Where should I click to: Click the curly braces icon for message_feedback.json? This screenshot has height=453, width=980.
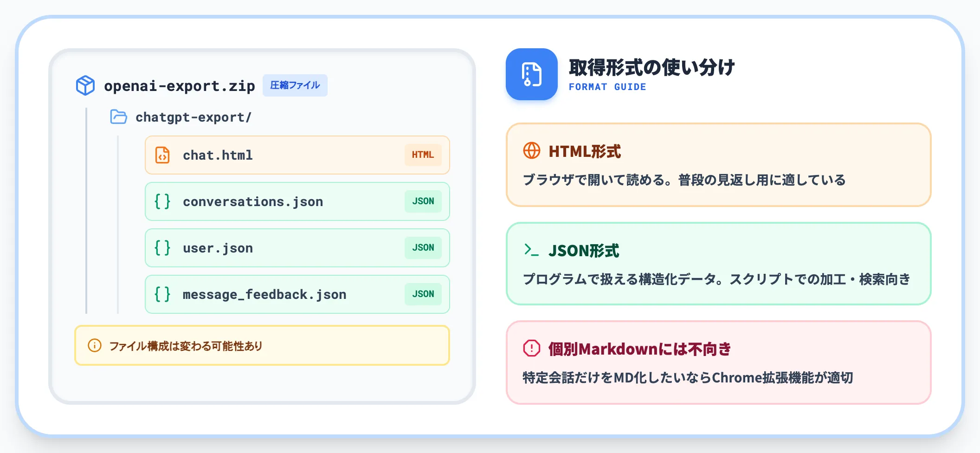pos(162,294)
